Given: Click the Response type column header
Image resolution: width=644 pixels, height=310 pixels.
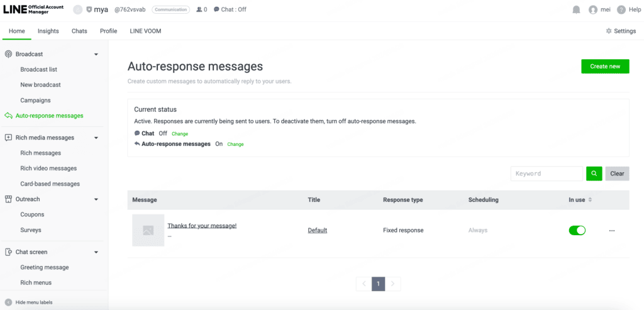Looking at the screenshot, I should [403, 200].
